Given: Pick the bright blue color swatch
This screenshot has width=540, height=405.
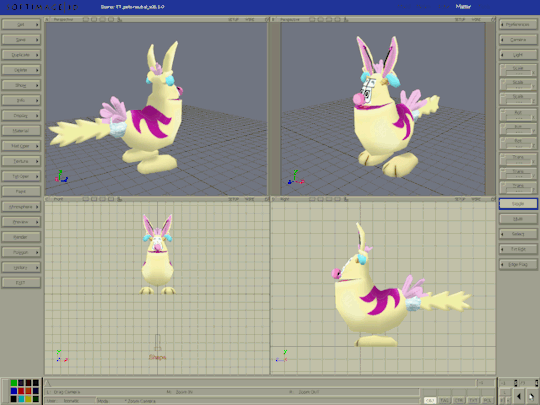Looking at the screenshot, I should [14, 391].
